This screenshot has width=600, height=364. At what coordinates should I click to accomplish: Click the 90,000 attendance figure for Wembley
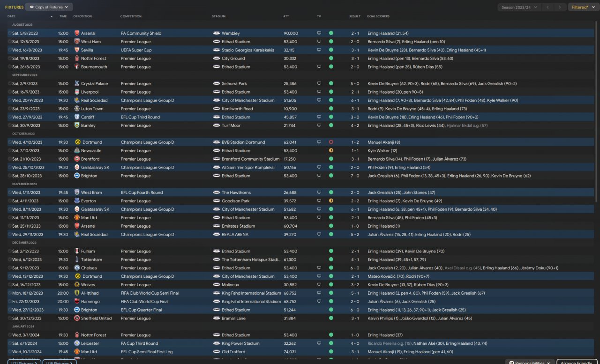coord(291,33)
